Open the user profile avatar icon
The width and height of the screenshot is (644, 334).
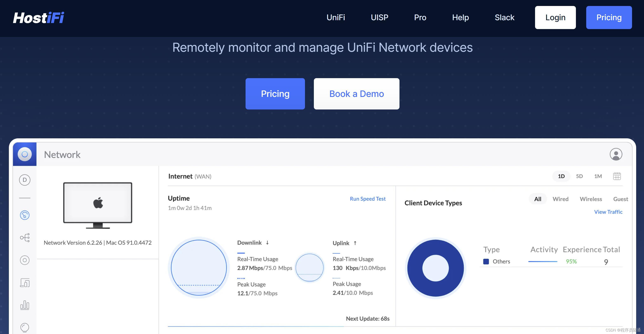616,154
